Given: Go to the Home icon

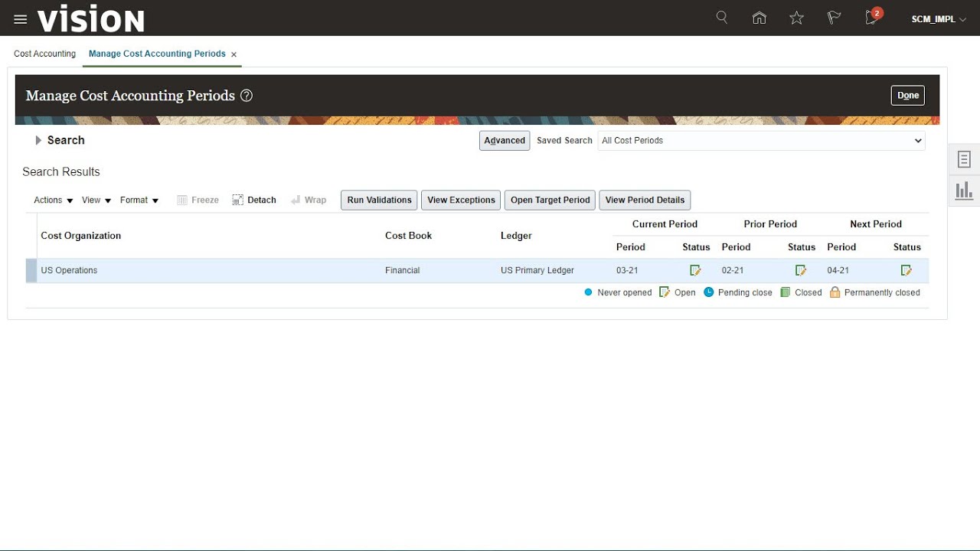Looking at the screenshot, I should [759, 18].
